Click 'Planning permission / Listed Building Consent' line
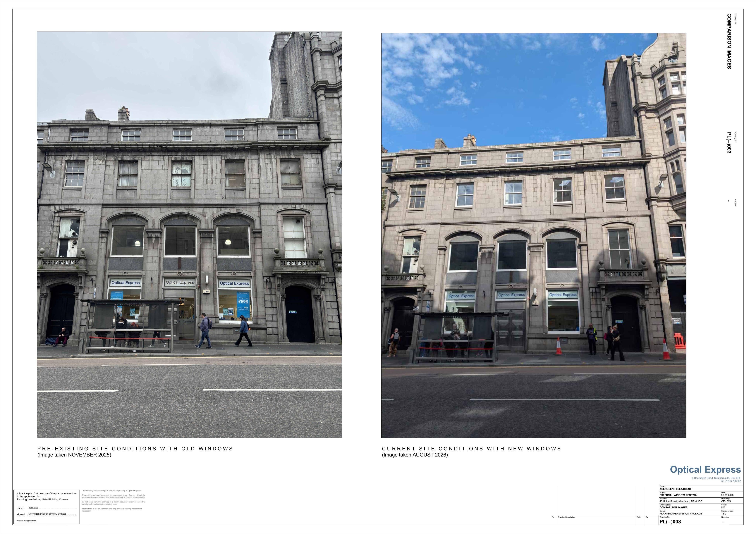The height and width of the screenshot is (534, 756). tap(43, 499)
